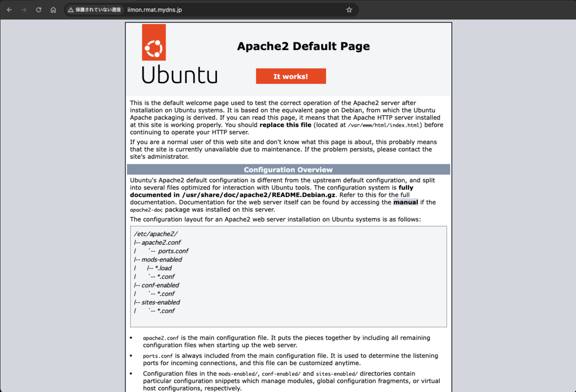Click 'sites-enabled/' in the third bullet
The width and height of the screenshot is (576, 392).
pos(337,374)
